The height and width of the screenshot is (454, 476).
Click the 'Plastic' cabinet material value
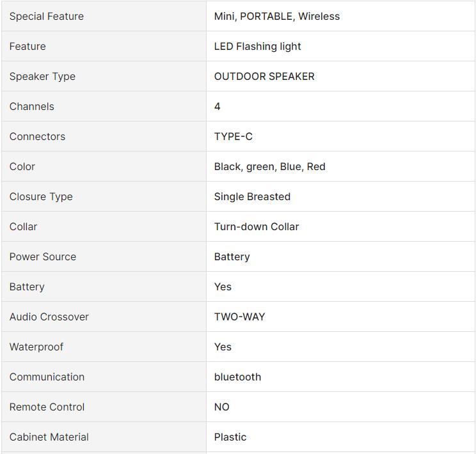[x=230, y=437]
